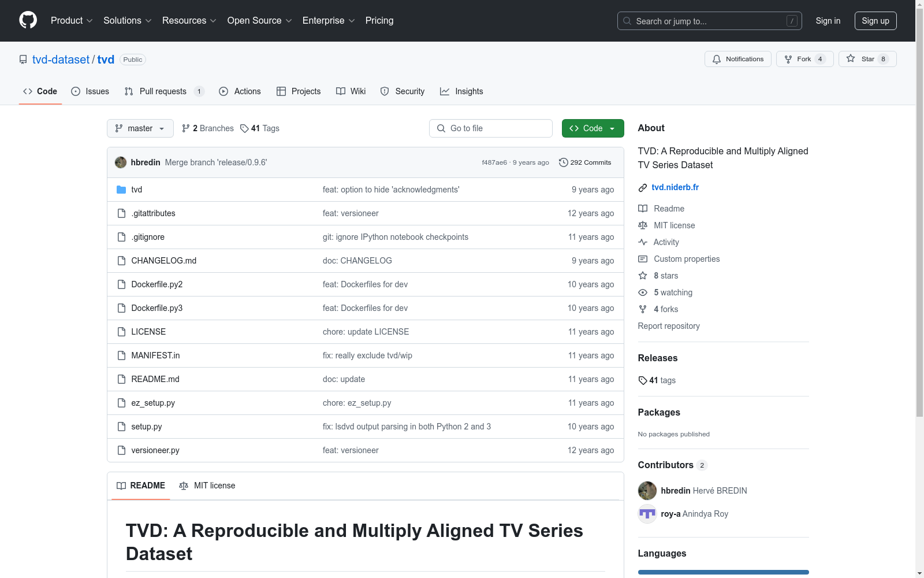Open commit hash f487ae6
Viewport: 924px width, 578px height.
tap(494, 162)
